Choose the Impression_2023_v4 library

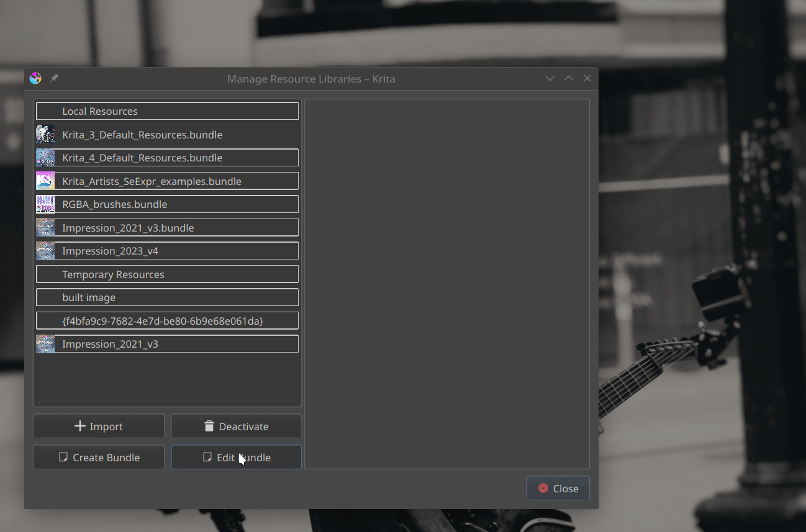(x=167, y=251)
